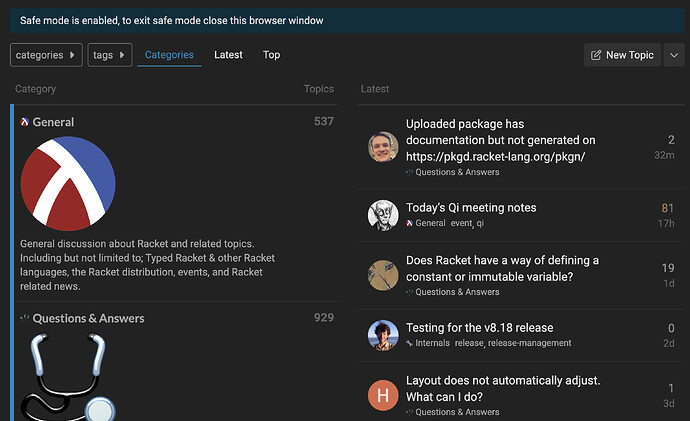Image resolution: width=690 pixels, height=421 pixels.
Task: Click Internals category badge under v8.18 release
Action: tap(428, 343)
